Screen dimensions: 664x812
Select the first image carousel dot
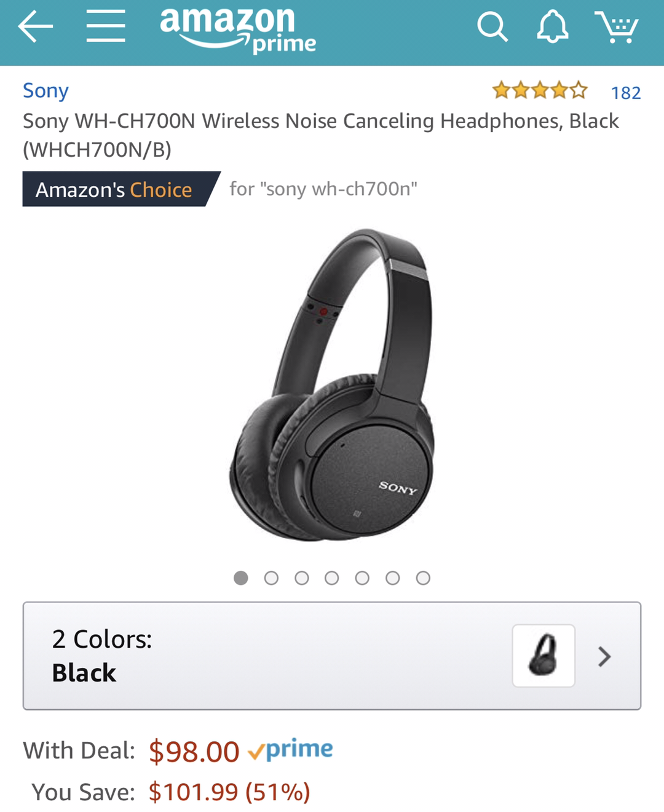coord(241,578)
